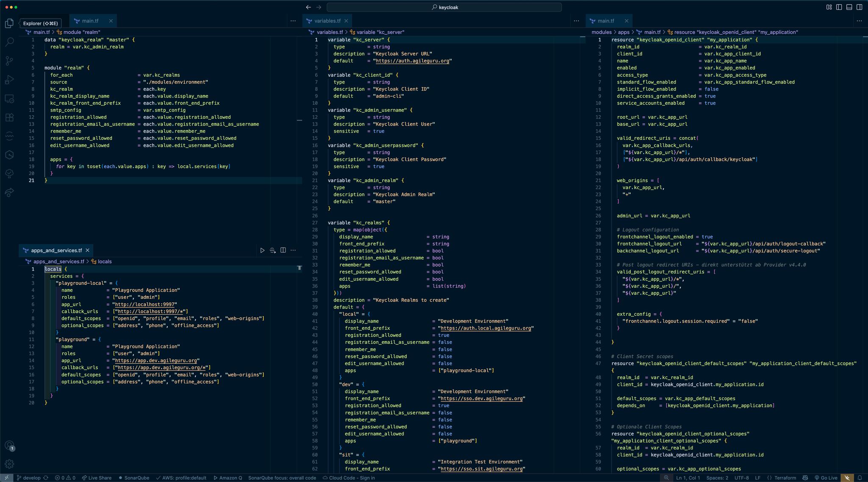Select the apps_and_services.tf tab
868x482 pixels.
(x=56, y=250)
